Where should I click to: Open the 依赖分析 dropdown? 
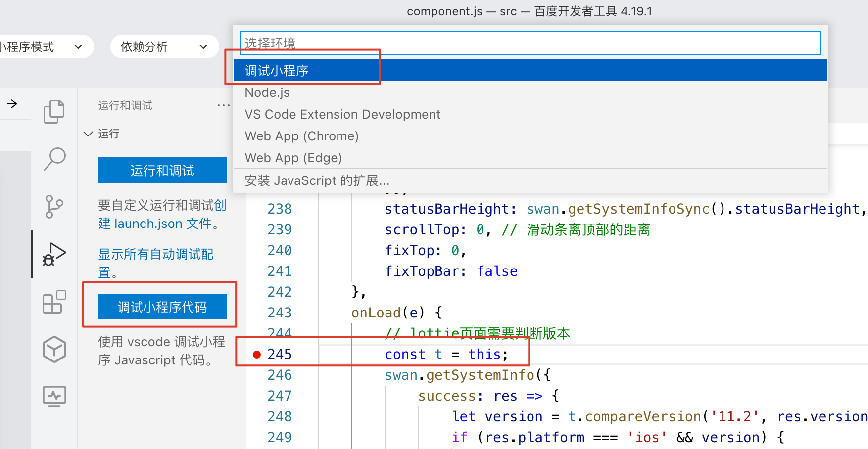pyautogui.click(x=164, y=47)
